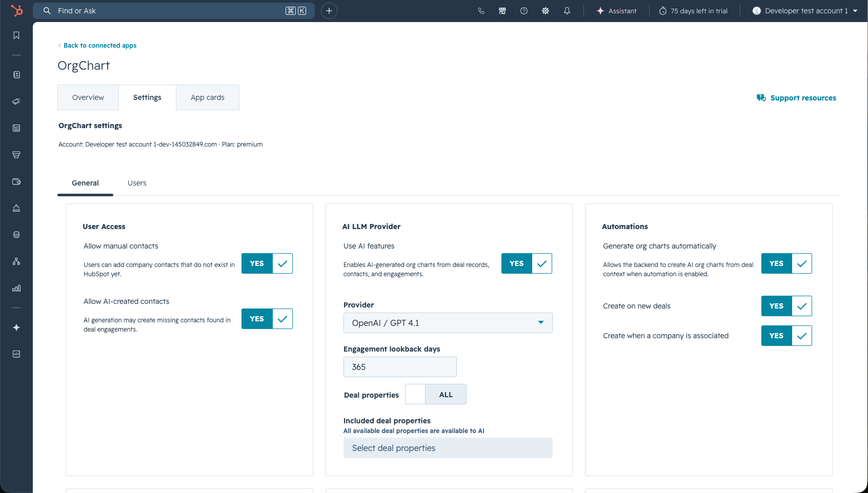This screenshot has height=493, width=868.
Task: Open the calling phone icon
Action: pyautogui.click(x=481, y=11)
